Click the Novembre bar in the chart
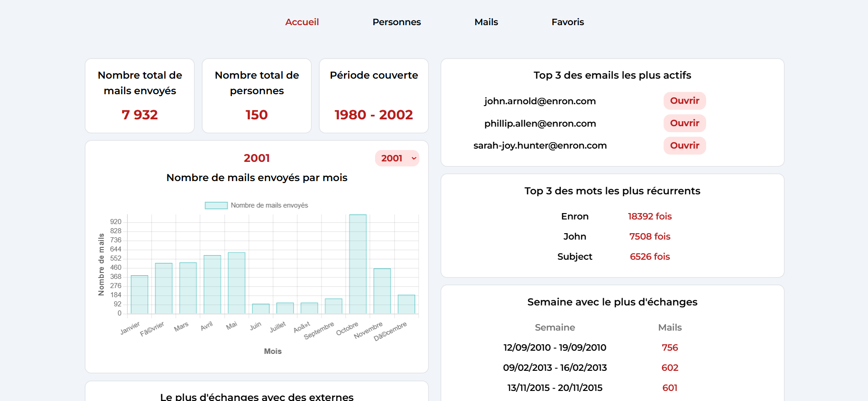This screenshot has width=868, height=401. coord(382,291)
